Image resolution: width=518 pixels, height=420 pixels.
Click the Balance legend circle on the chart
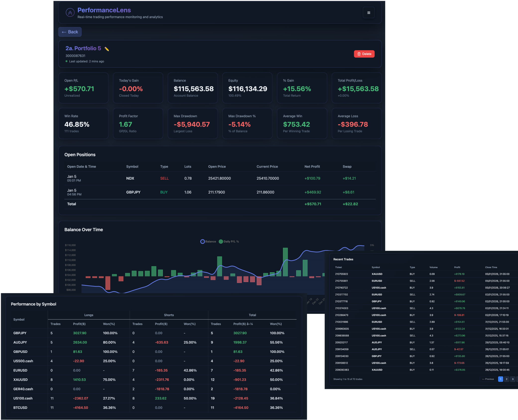point(202,241)
